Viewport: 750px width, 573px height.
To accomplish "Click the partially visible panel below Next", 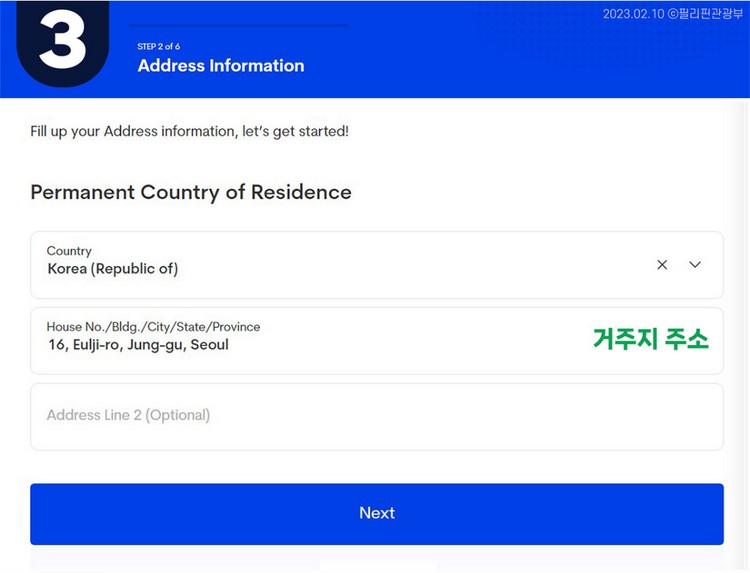I will pyautogui.click(x=378, y=566).
